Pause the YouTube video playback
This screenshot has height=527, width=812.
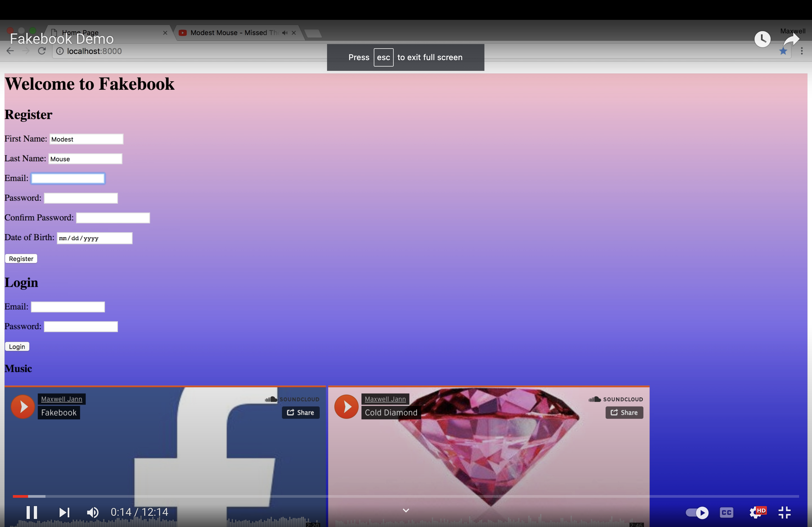32,512
